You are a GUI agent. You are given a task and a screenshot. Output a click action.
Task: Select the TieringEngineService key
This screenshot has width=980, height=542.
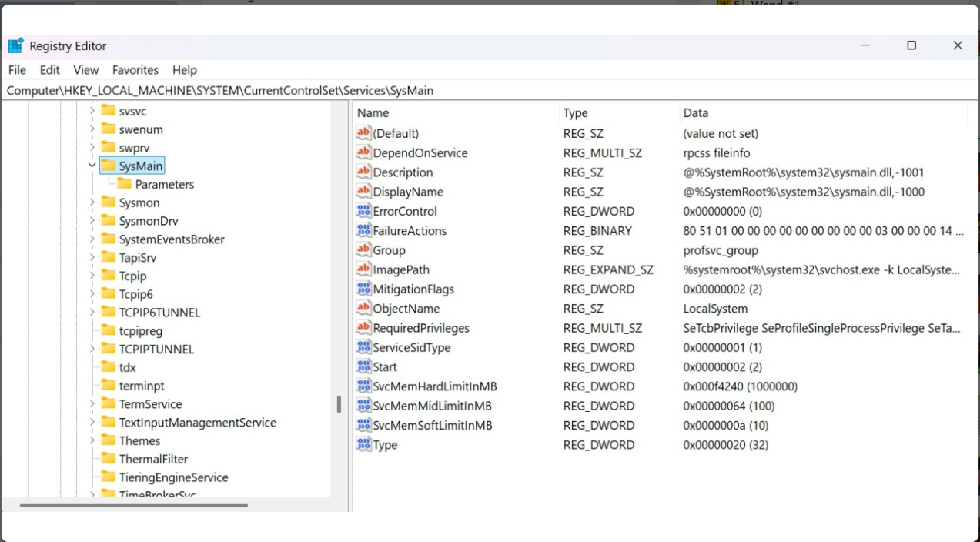174,477
